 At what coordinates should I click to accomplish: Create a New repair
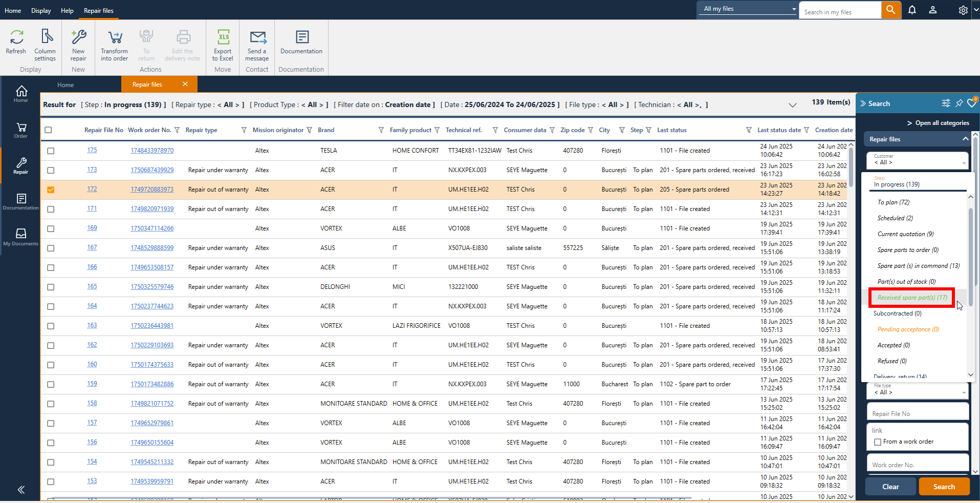78,45
